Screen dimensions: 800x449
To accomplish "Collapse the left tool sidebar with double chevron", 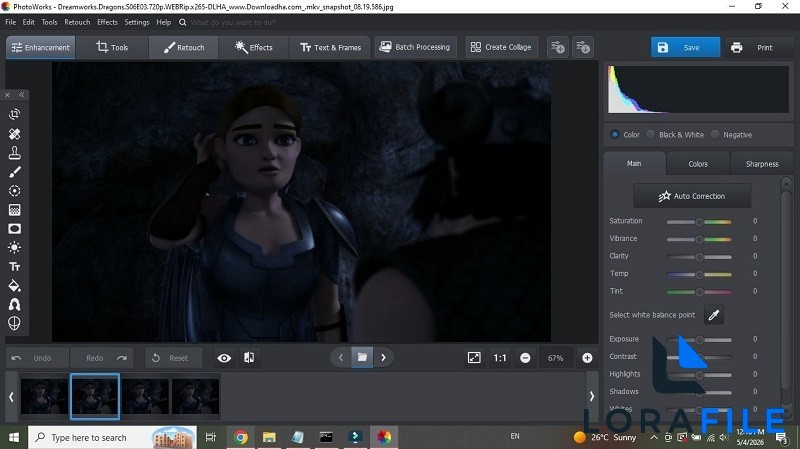I will (x=21, y=95).
